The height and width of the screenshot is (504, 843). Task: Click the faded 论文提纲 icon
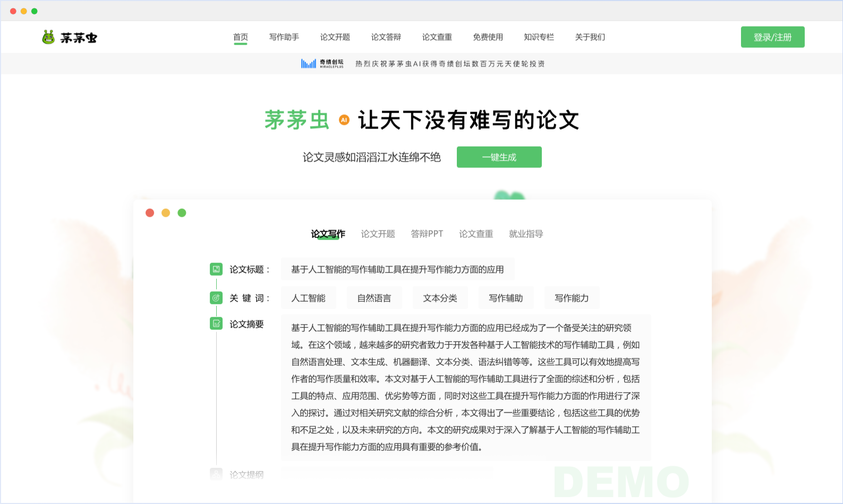(216, 474)
